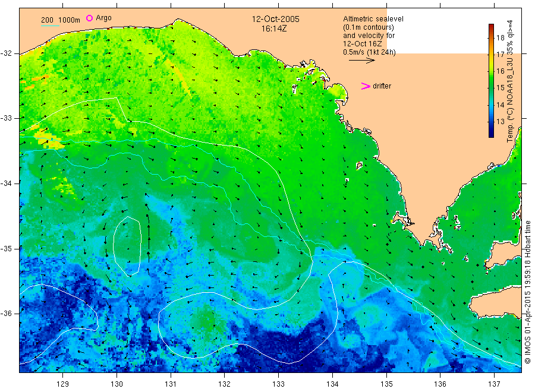
Task: Click longitude axis label 135
Action: (386, 384)
